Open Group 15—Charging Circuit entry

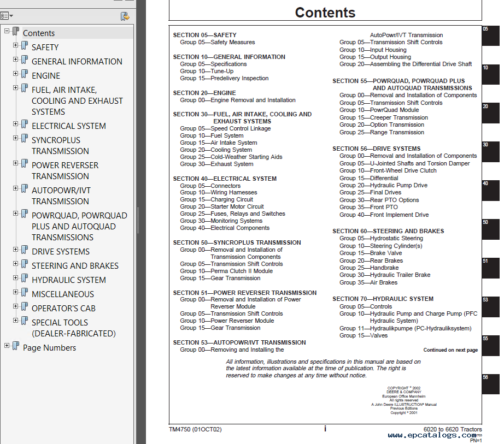click(x=216, y=199)
